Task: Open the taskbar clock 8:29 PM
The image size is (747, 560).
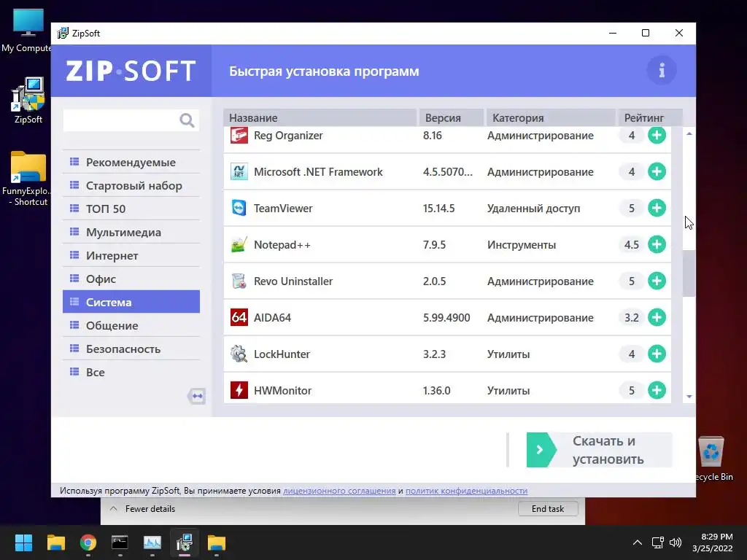Action: (x=712, y=542)
